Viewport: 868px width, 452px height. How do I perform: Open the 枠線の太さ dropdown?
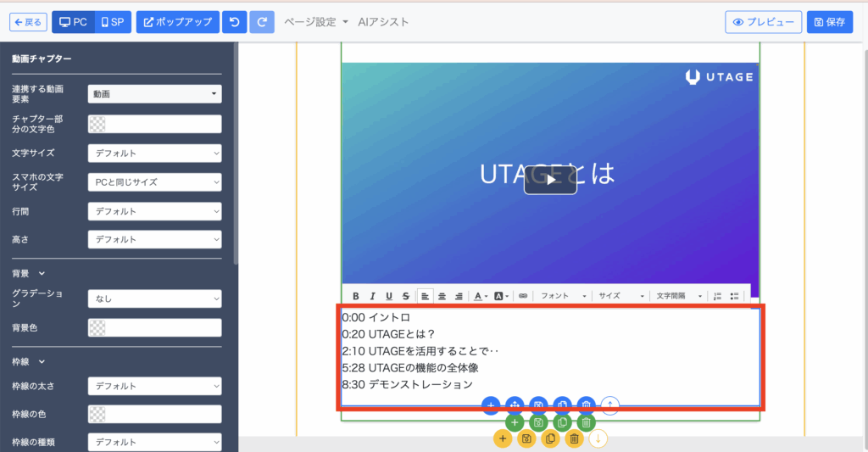(x=155, y=386)
